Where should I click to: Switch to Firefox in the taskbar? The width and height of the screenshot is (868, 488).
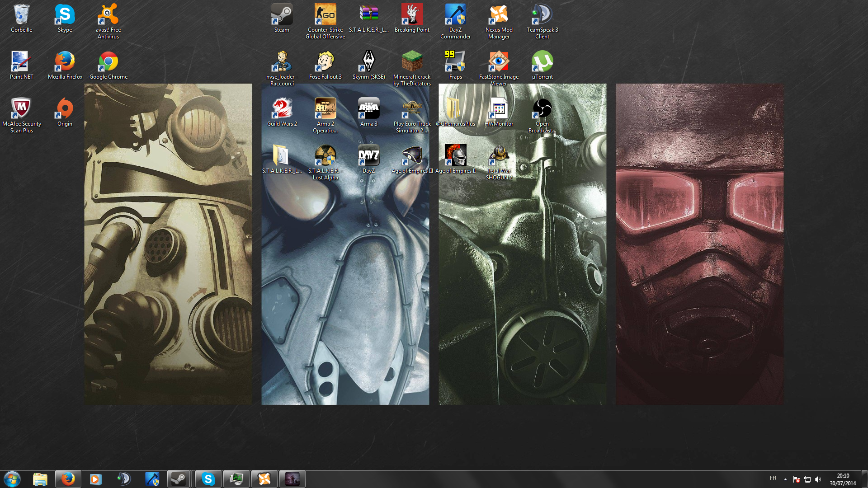tap(68, 479)
